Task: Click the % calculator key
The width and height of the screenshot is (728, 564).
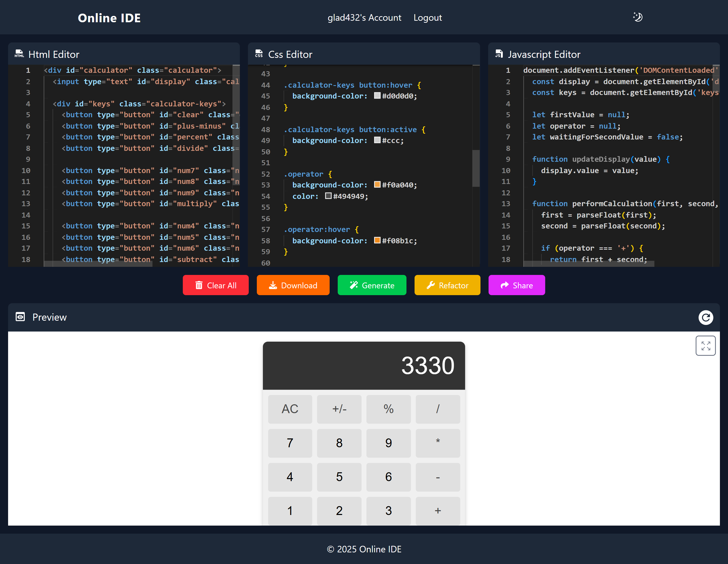Action: [388, 409]
